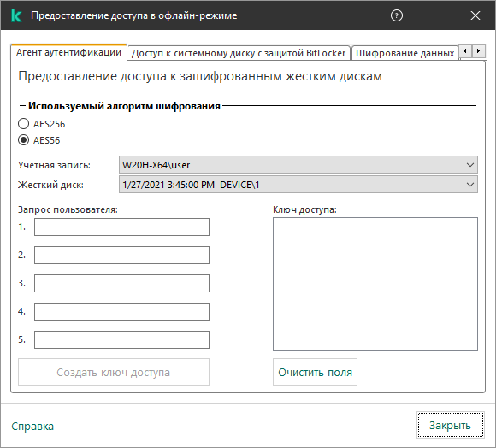The height and width of the screenshot is (448, 496).
Task: Click the Очистить поля button
Action: coord(315,372)
